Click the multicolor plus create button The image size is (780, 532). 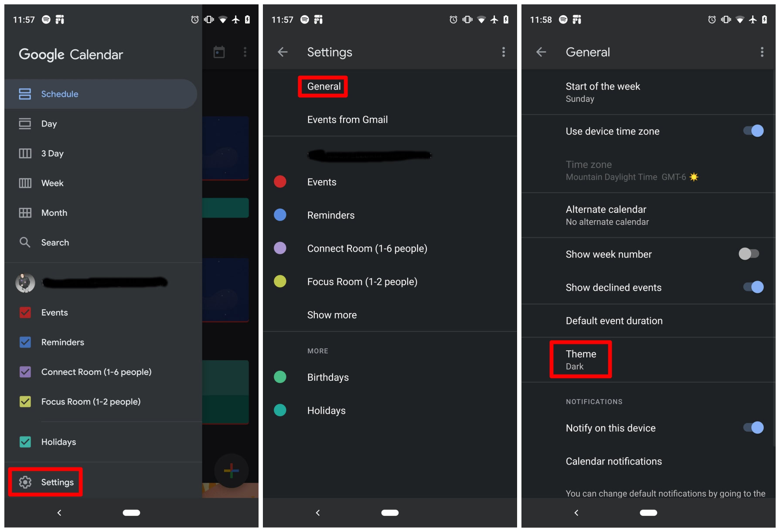[231, 471]
